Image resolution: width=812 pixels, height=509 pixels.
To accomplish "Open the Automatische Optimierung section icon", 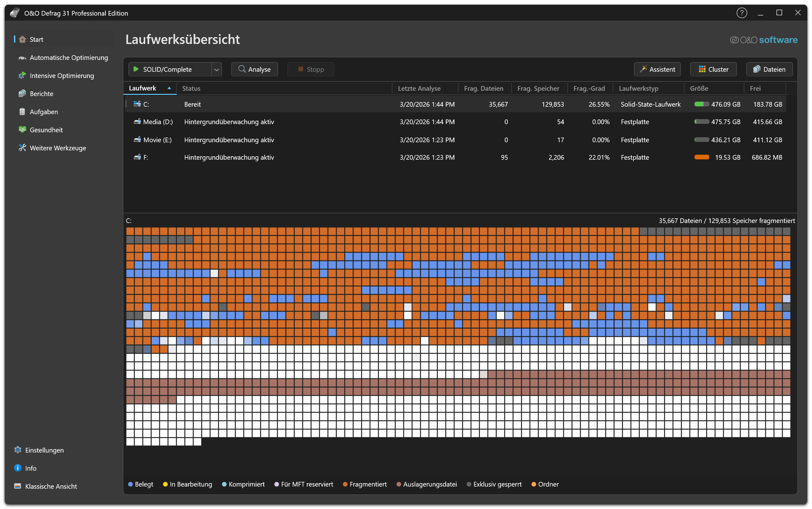I will point(22,58).
